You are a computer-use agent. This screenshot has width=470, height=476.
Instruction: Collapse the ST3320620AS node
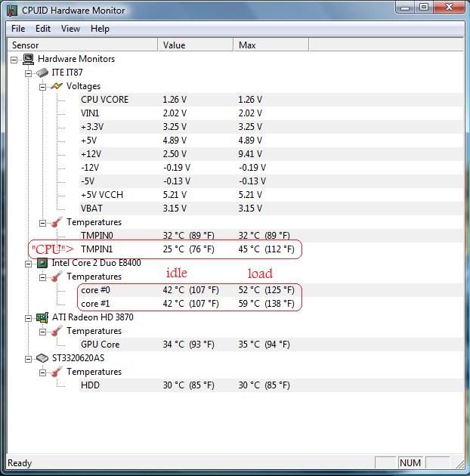pyautogui.click(x=28, y=360)
